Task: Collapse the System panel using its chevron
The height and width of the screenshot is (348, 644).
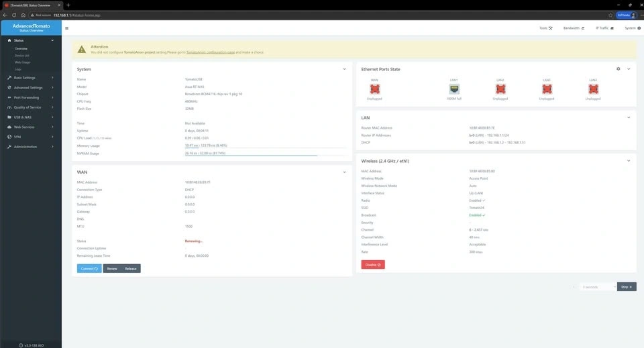Action: pos(345,69)
